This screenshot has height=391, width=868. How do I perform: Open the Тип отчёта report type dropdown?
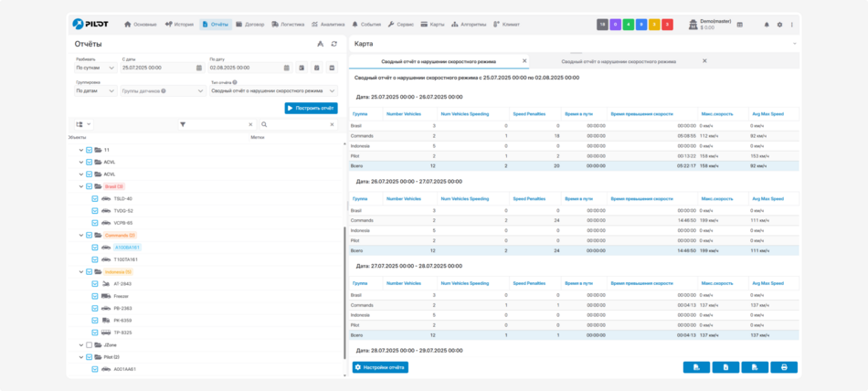271,91
